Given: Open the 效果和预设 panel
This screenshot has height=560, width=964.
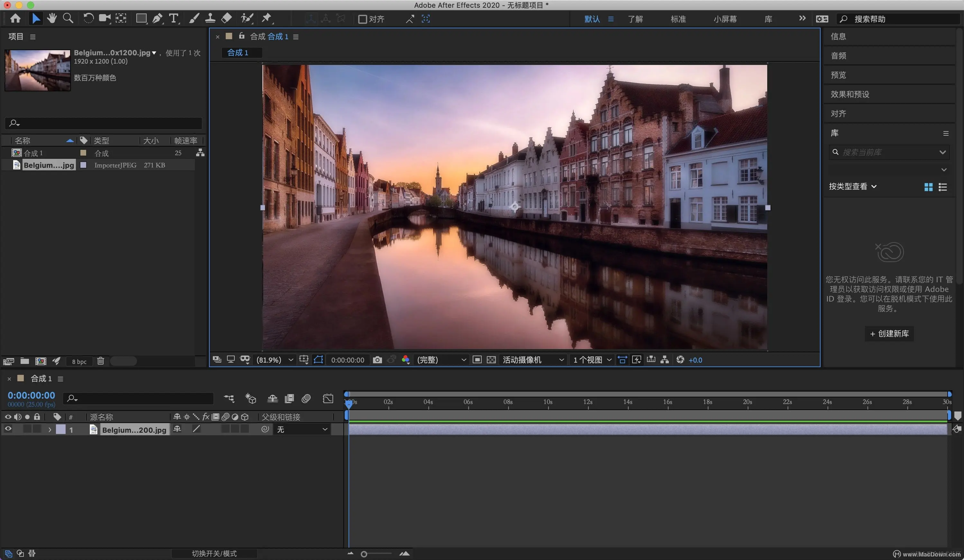Looking at the screenshot, I should pos(850,94).
